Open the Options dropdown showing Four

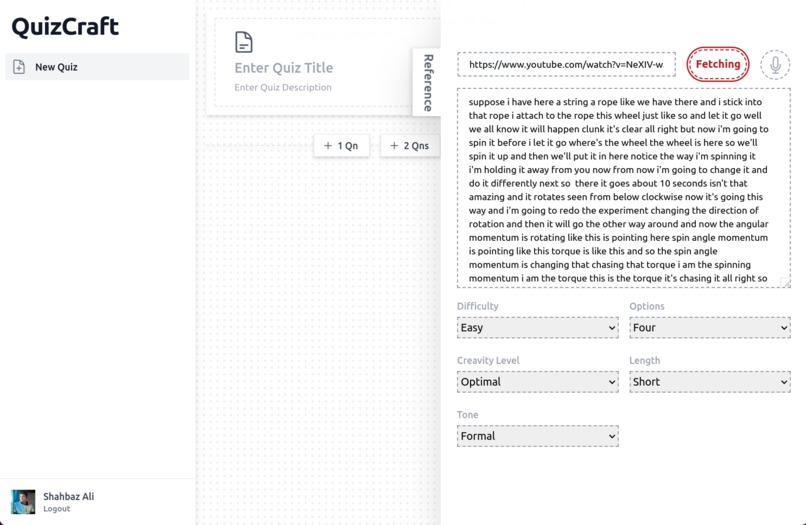coord(710,328)
